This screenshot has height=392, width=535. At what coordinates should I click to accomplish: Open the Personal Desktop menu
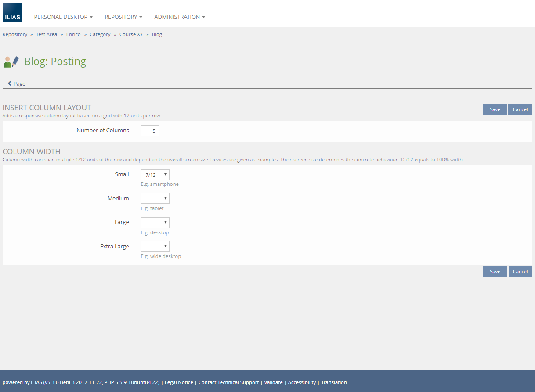pyautogui.click(x=63, y=17)
